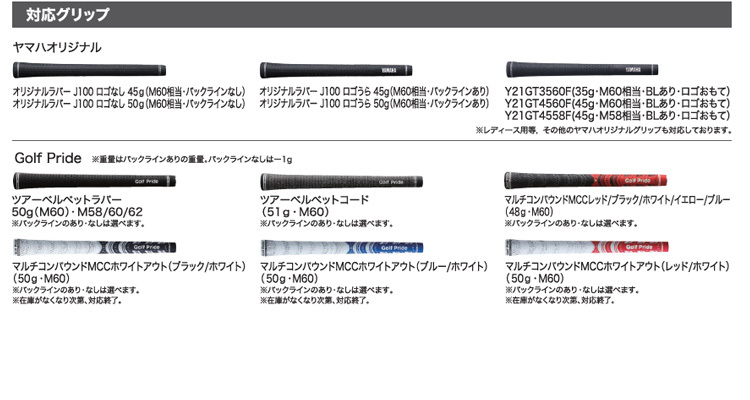Click オリジナルラバー J100 ロゴうら 45g text
Screen dimensions: 750x400
(x=375, y=91)
